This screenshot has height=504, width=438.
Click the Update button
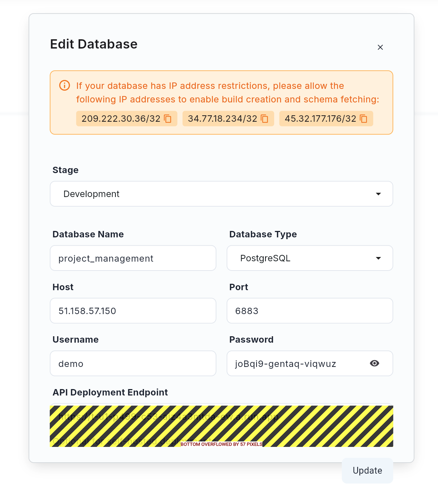tap(367, 470)
